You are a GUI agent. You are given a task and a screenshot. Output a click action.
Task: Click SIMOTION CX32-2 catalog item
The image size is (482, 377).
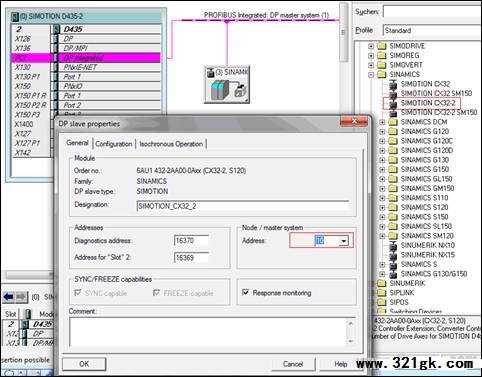pos(428,103)
